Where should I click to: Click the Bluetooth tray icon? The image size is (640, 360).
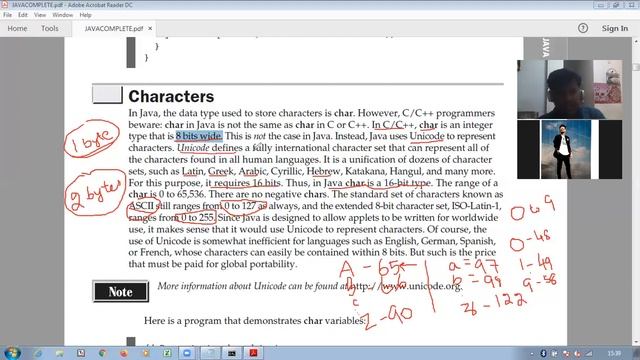pyautogui.click(x=543, y=353)
